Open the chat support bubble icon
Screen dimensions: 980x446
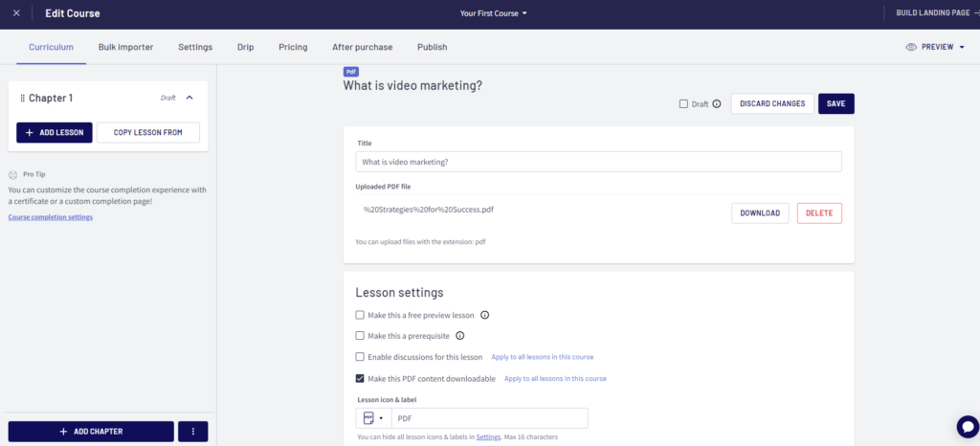[968, 427]
